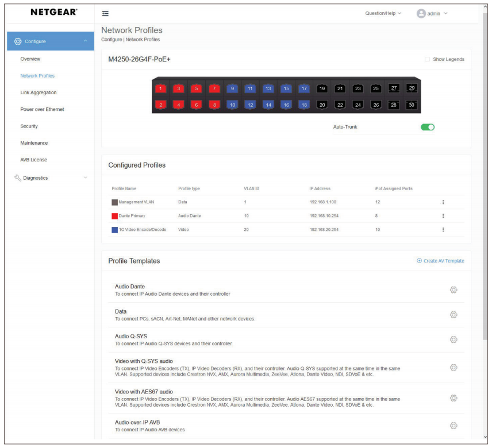
Task: Open settings gear for Data template
Action: [453, 314]
